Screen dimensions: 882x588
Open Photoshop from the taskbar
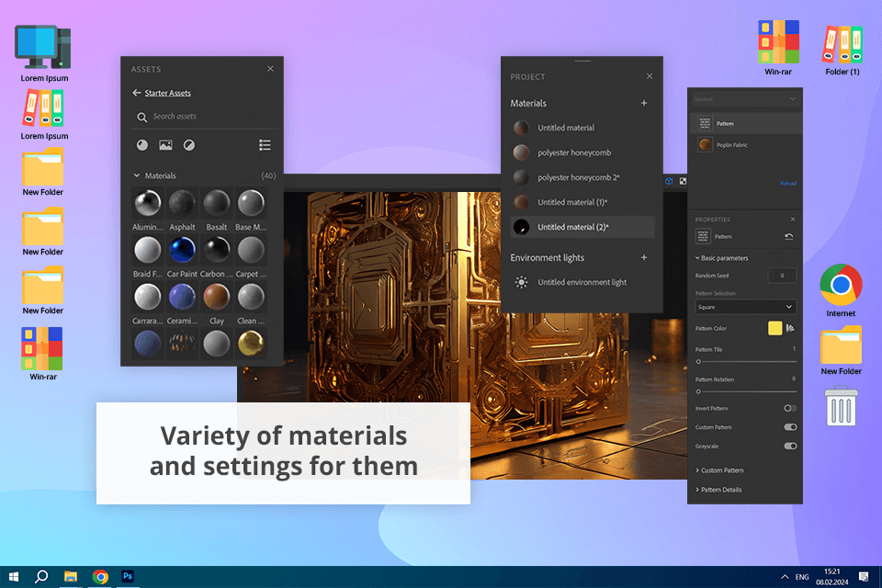tap(128, 576)
